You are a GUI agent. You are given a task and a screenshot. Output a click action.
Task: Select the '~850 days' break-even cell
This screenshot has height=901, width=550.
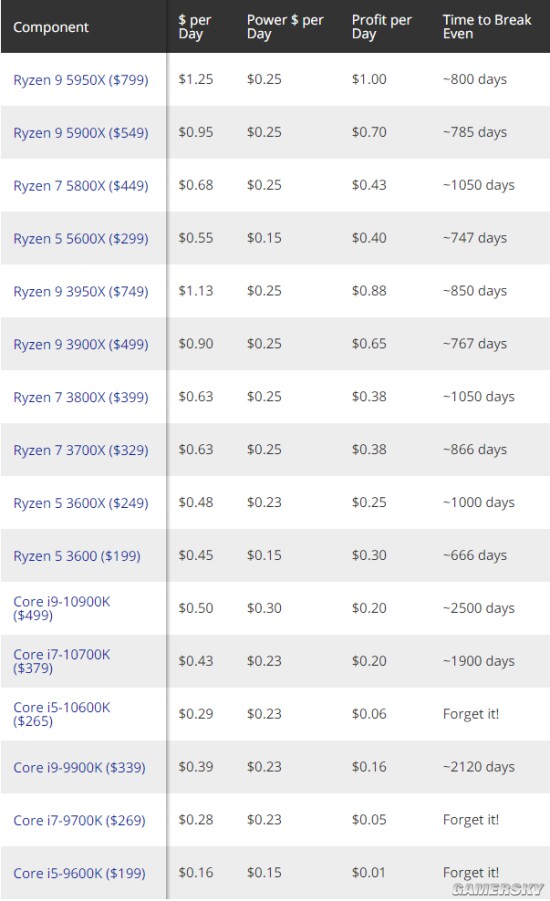click(x=475, y=291)
